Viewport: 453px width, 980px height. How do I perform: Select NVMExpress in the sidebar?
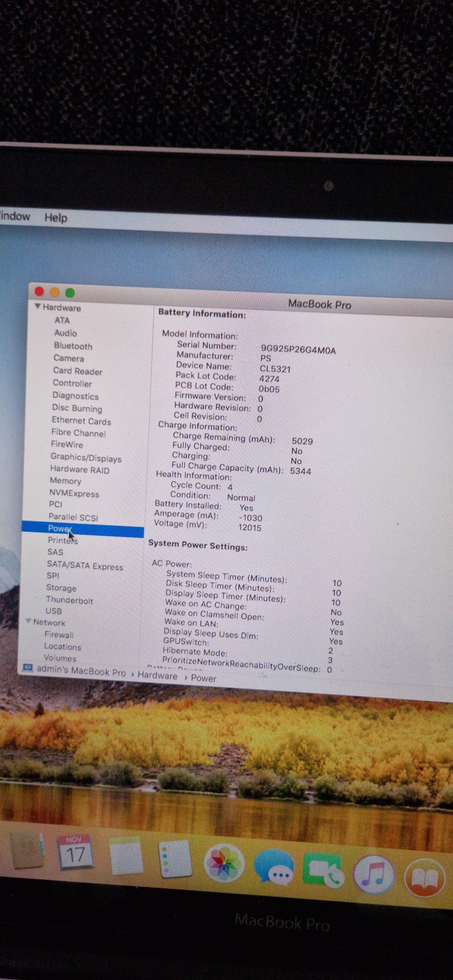[x=74, y=493]
